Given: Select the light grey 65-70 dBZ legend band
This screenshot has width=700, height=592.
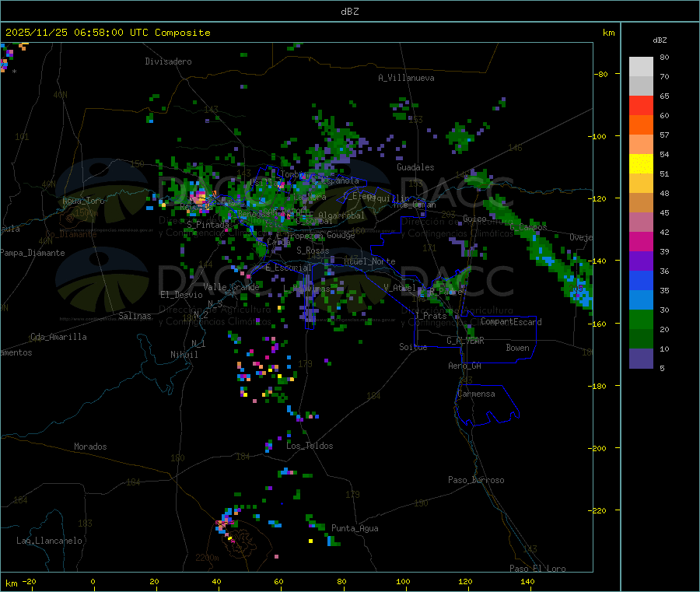Looking at the screenshot, I should click(641, 86).
